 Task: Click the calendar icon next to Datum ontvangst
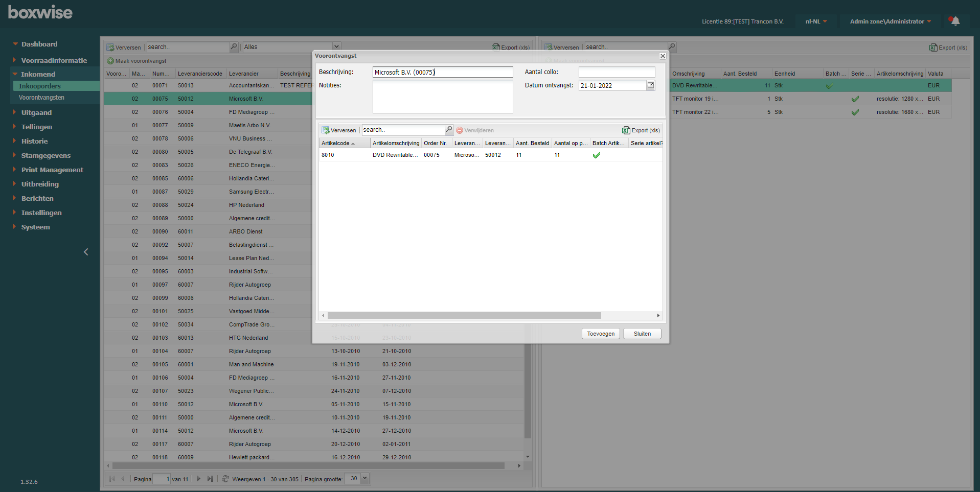click(x=651, y=85)
